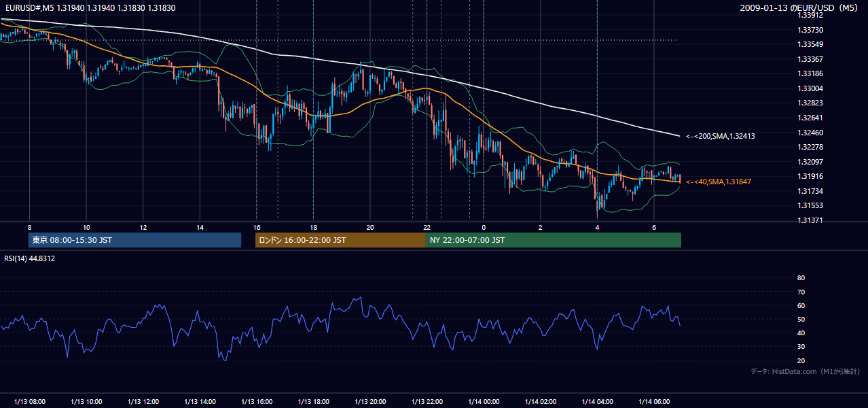Click the 1.33367 price axis label
This screenshot has height=408, width=868.
810,59
